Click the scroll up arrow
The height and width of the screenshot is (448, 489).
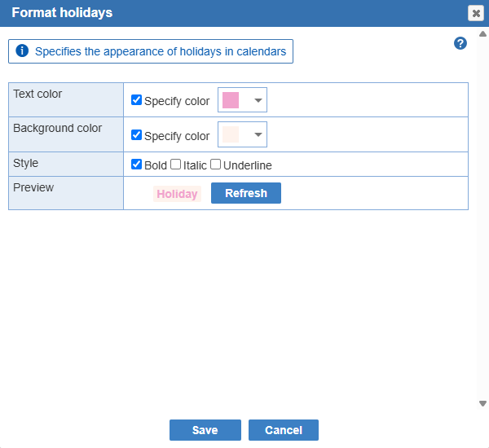click(x=482, y=34)
